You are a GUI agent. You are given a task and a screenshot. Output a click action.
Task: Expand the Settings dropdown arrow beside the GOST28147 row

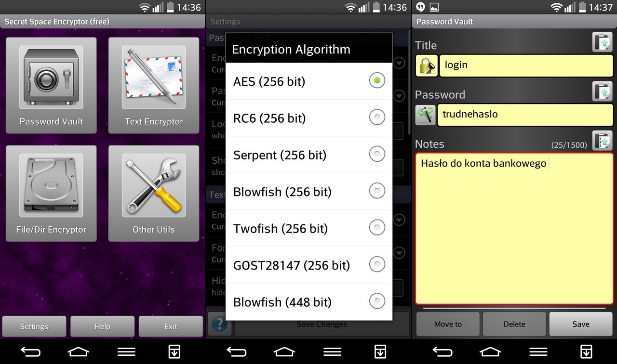399,252
